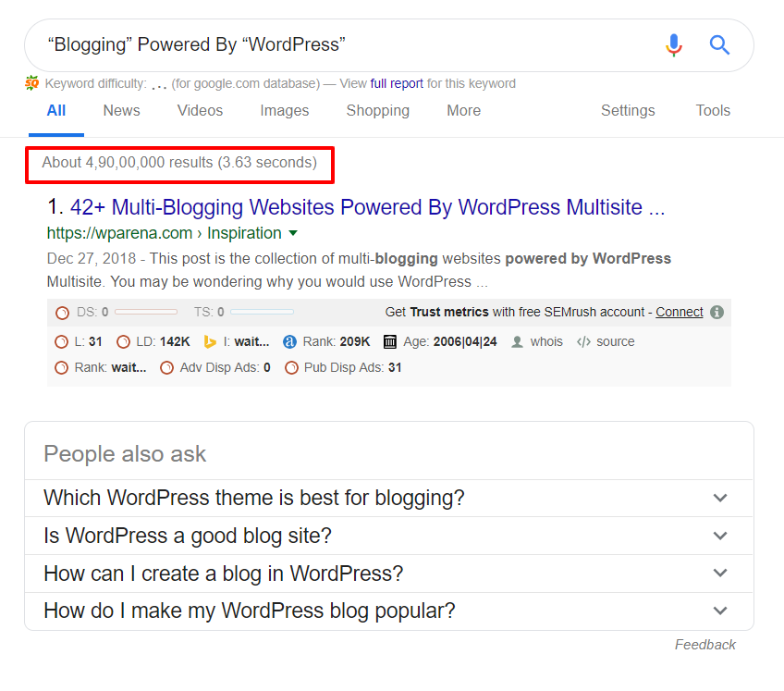This screenshot has width=784, height=691.
Task: Click the Connect SEMrush link
Action: point(680,313)
